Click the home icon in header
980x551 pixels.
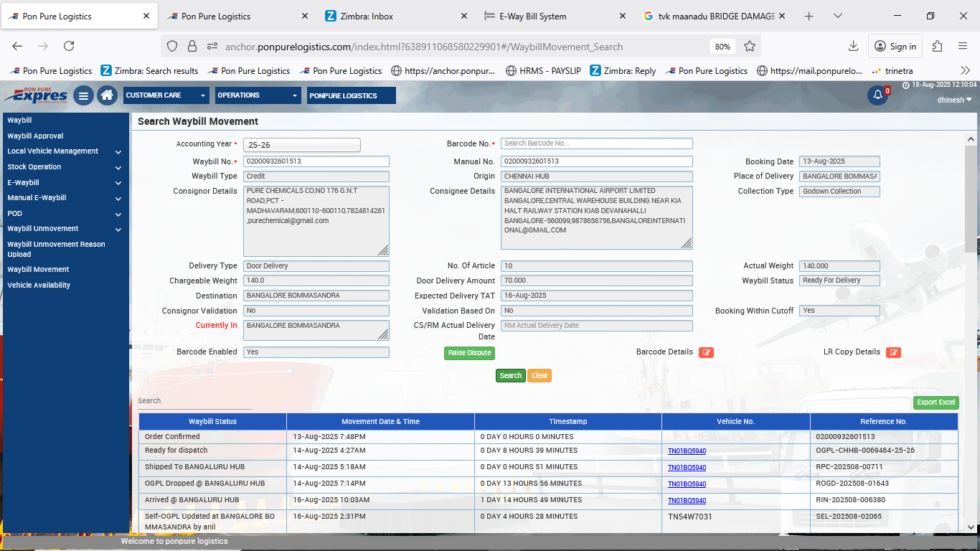[x=107, y=95]
